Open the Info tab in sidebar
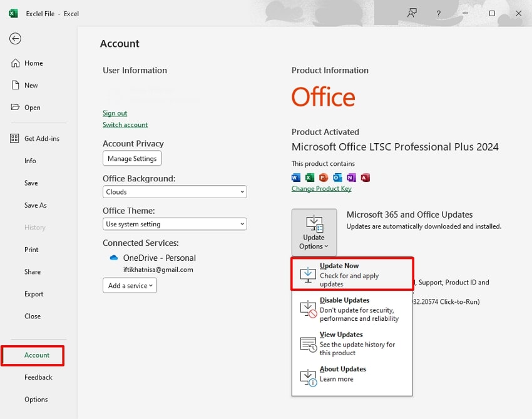The height and width of the screenshot is (419, 532). [x=30, y=161]
